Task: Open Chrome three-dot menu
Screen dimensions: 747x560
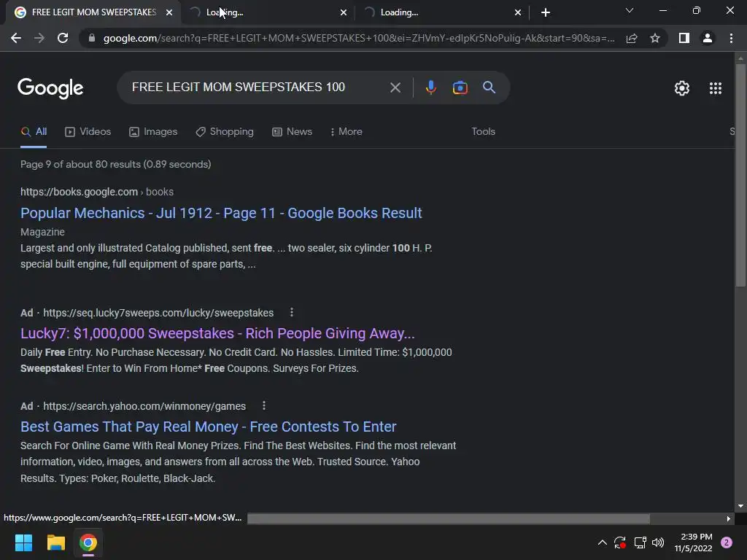Action: point(731,38)
